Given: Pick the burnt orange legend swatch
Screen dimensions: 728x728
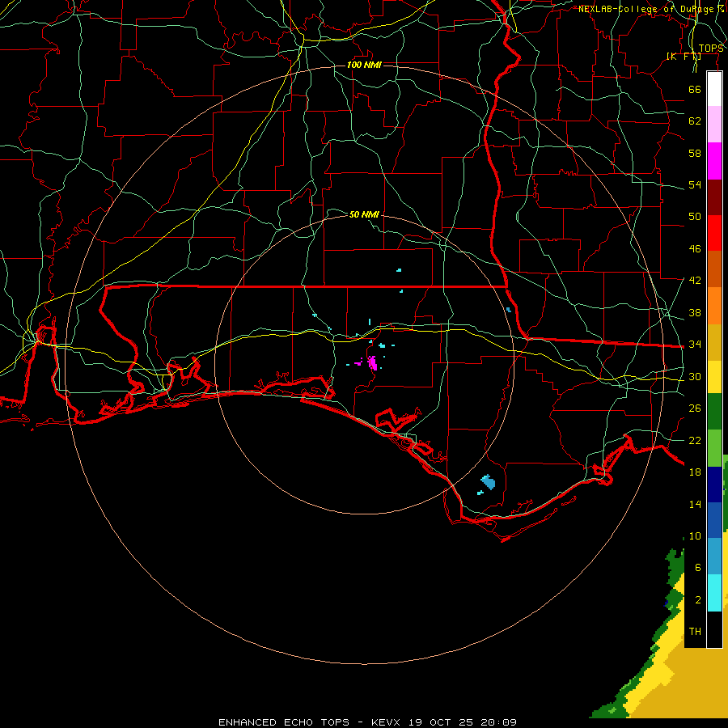Looking at the screenshot, I should coord(714,269).
